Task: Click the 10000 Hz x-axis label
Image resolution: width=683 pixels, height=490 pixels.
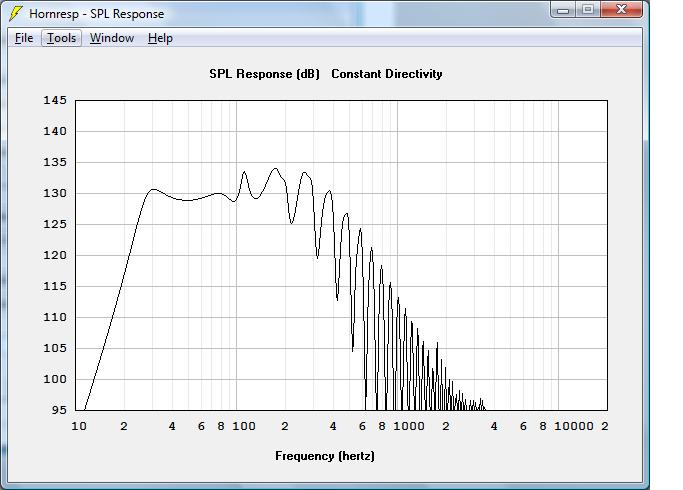Action: 574,426
